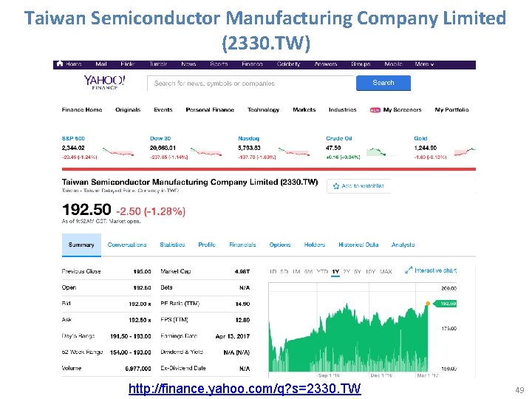Open the Financials tab
This screenshot has height=399, width=532.
coord(242,245)
